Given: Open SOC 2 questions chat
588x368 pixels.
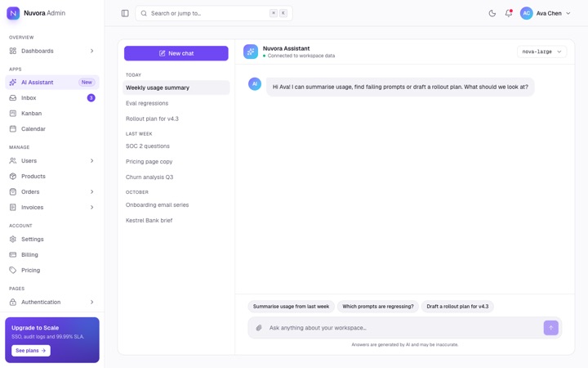Looking at the screenshot, I should click(176, 146).
